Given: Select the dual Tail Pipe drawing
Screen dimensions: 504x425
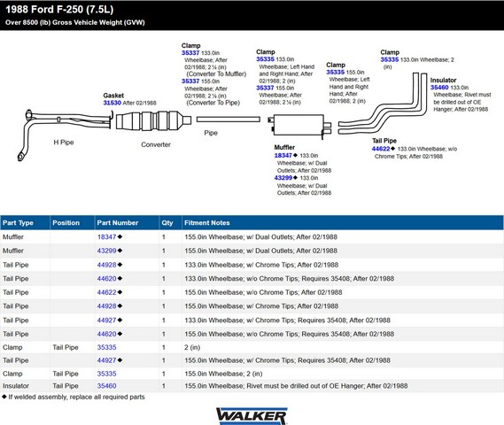Looking at the screenshot, I should coord(383,104).
